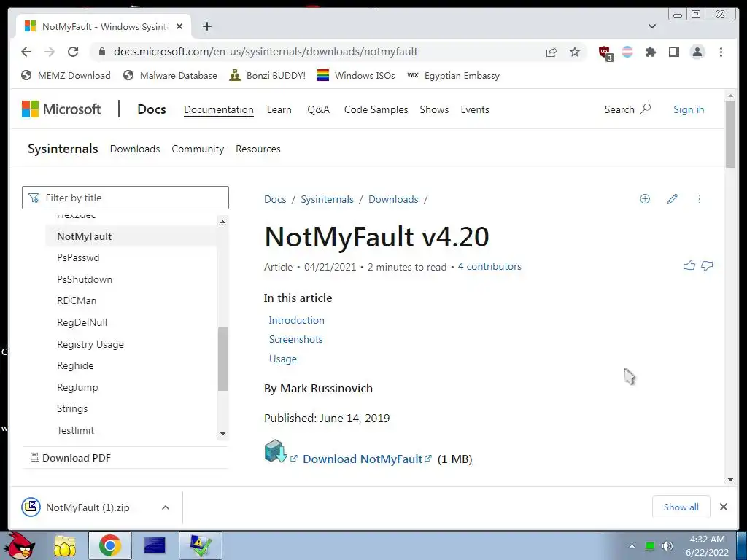The image size is (747, 560).
Task: Open the Community sub-navigation item
Action: 198,149
